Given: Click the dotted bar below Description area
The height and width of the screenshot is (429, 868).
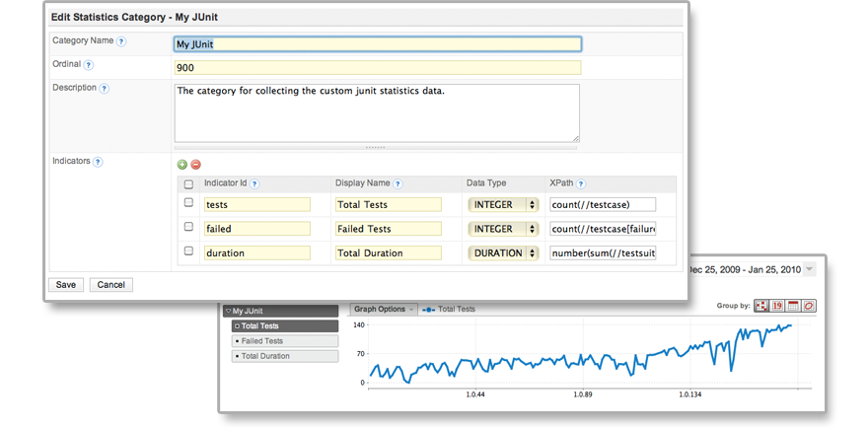Looking at the screenshot, I should click(x=376, y=148).
